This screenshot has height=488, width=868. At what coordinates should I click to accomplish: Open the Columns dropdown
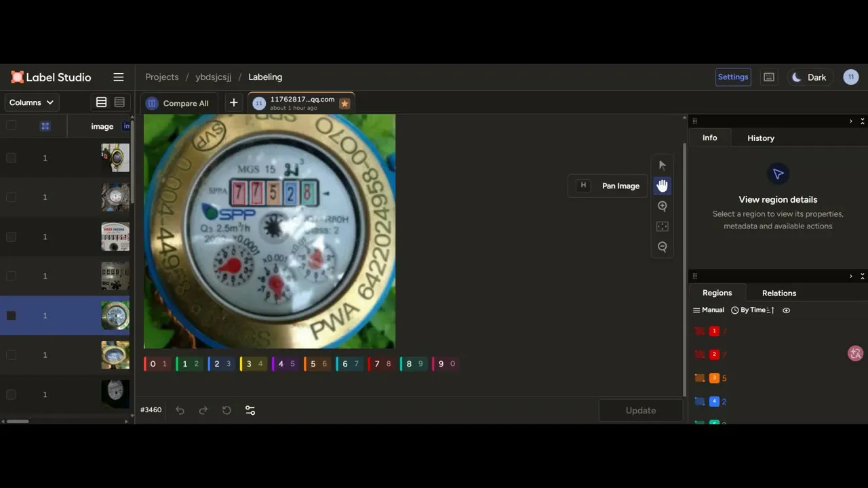pos(32,102)
